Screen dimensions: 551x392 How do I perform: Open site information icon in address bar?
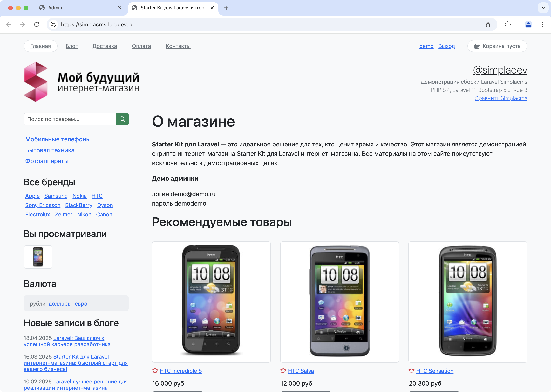[x=53, y=24]
